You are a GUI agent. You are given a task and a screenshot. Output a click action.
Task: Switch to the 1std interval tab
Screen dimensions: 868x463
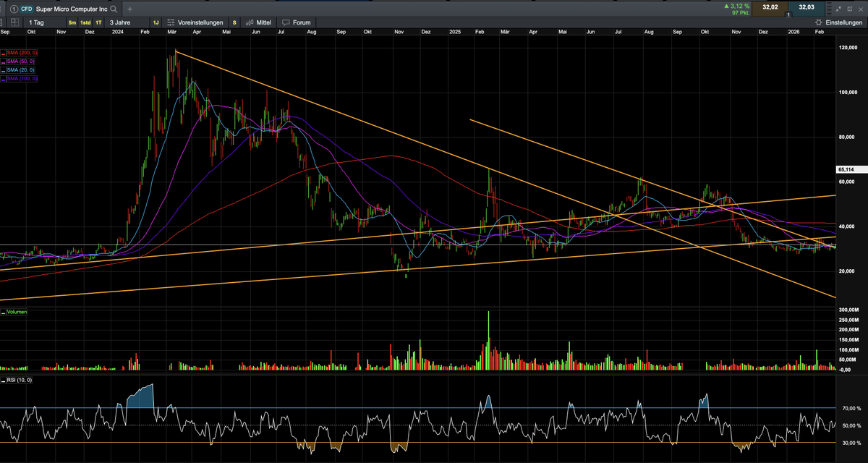coord(85,22)
